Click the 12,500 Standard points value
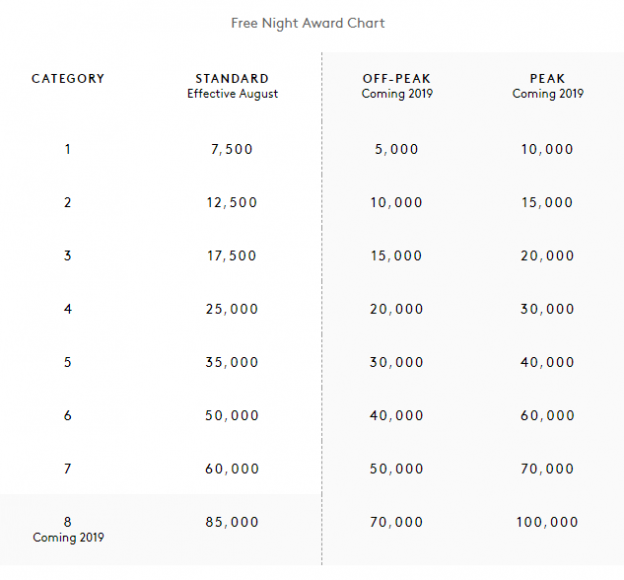 232,202
